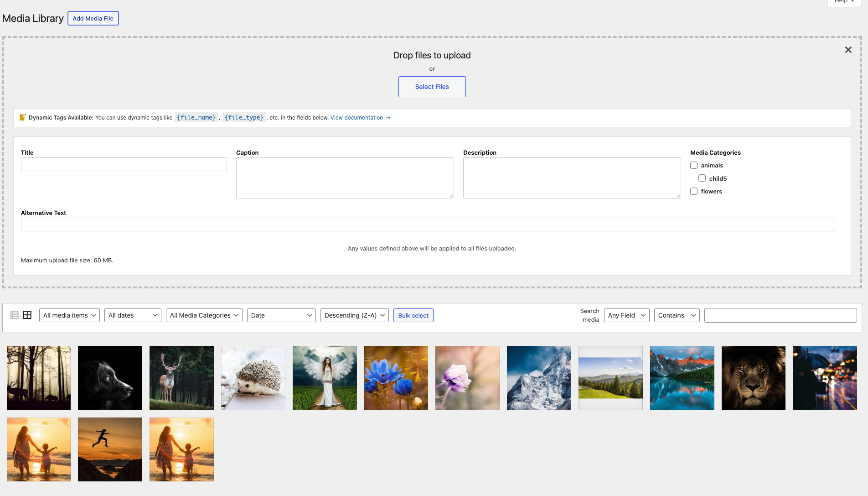Tick the animals category checkbox
The image size is (868, 496).
point(694,165)
